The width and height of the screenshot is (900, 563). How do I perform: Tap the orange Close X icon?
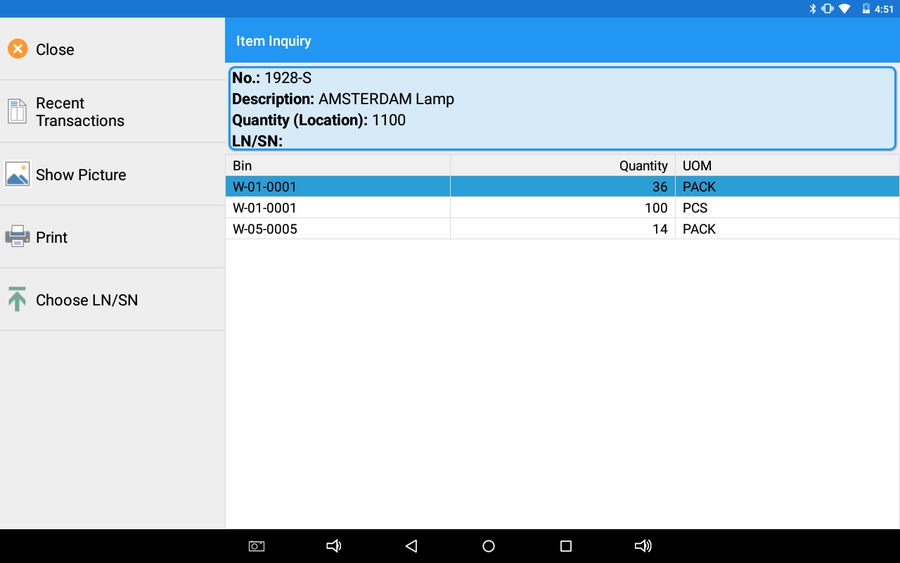pos(18,49)
